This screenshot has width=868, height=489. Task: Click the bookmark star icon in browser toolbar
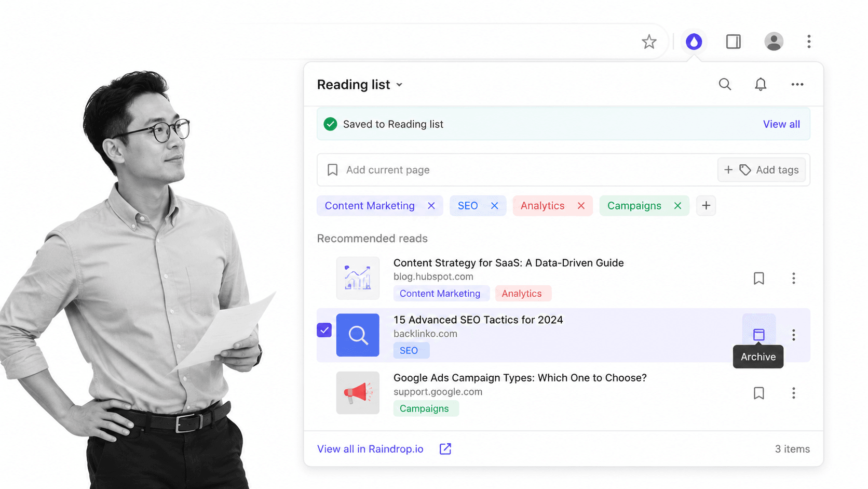coord(649,42)
